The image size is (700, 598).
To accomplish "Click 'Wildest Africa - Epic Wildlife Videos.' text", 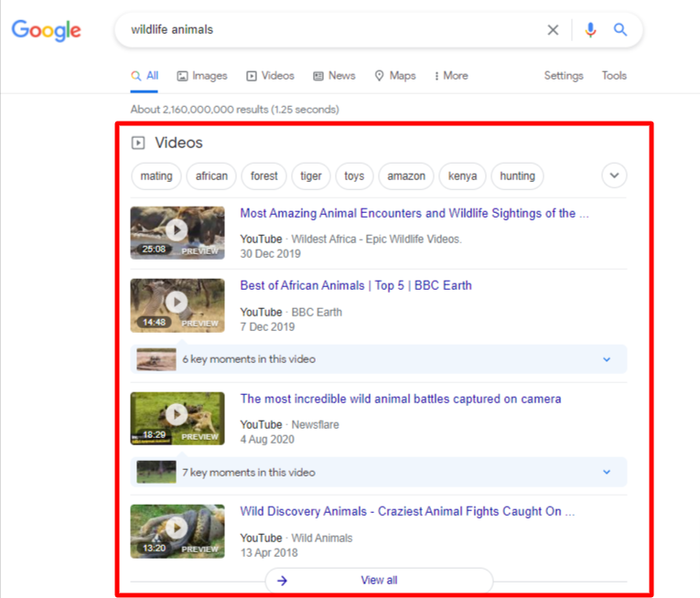I will (376, 240).
